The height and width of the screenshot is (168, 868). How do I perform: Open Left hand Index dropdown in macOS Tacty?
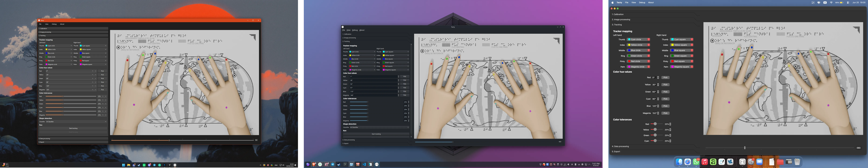tap(639, 45)
